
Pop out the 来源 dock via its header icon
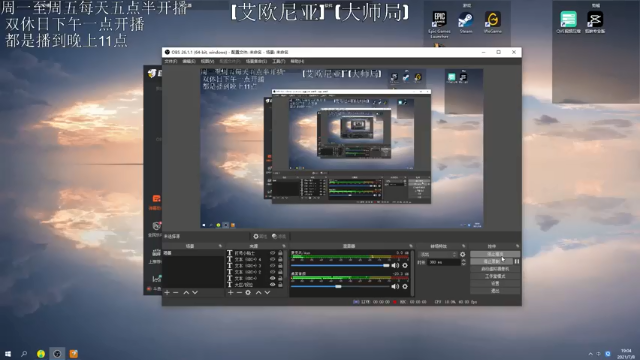point(284,246)
